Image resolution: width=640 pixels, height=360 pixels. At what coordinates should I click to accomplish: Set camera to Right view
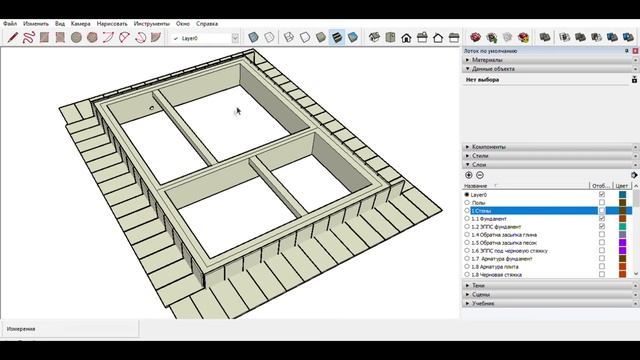tap(422, 38)
